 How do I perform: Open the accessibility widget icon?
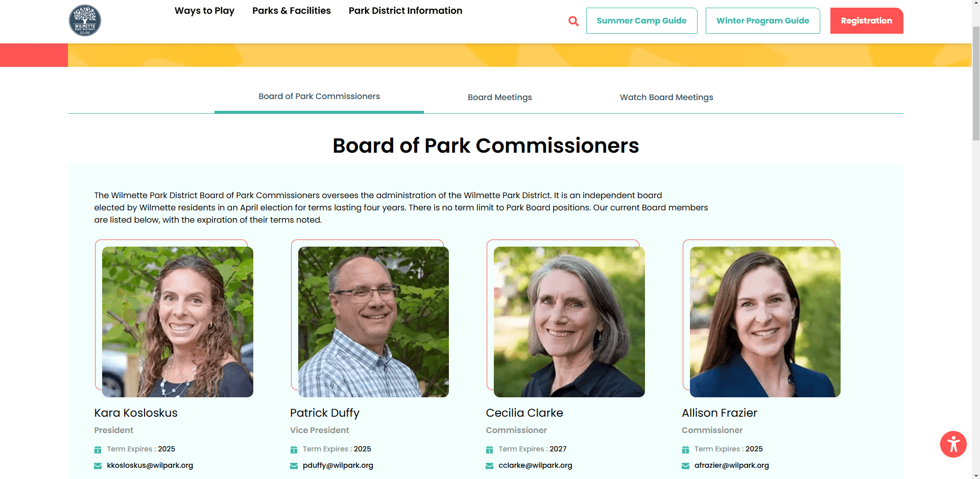tap(953, 444)
